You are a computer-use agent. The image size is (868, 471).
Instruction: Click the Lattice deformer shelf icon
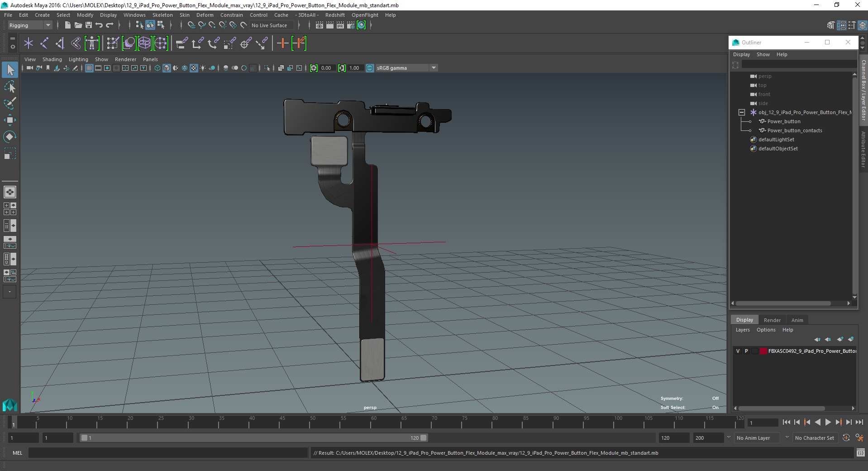pyautogui.click(x=144, y=43)
